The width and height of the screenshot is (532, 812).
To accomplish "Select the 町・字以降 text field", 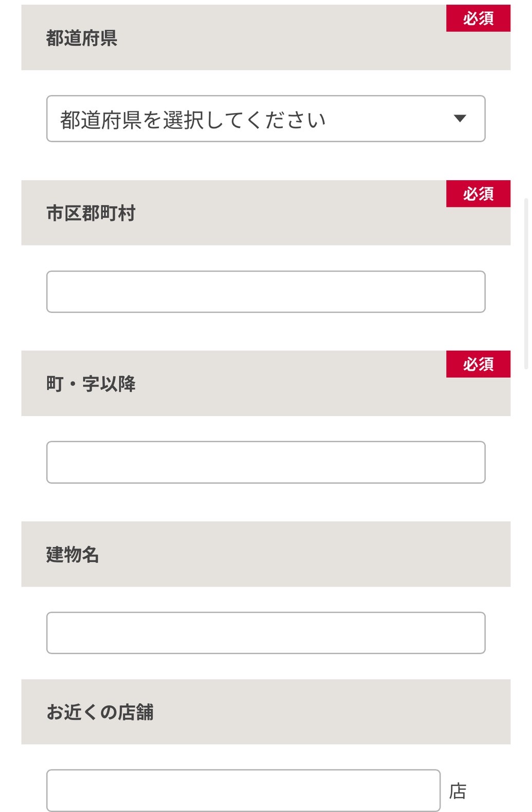I will [266, 462].
